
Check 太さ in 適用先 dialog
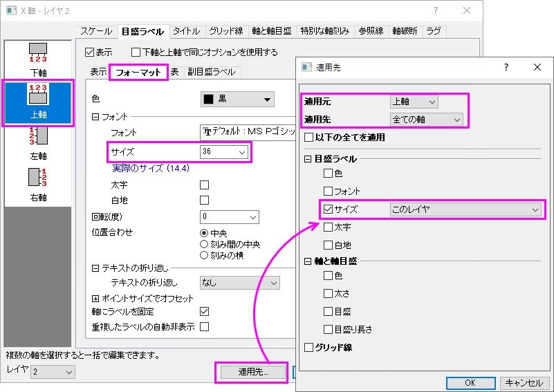click(x=328, y=293)
